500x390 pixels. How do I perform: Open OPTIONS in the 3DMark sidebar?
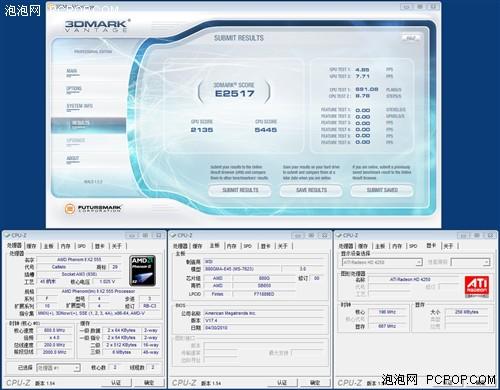point(74,89)
